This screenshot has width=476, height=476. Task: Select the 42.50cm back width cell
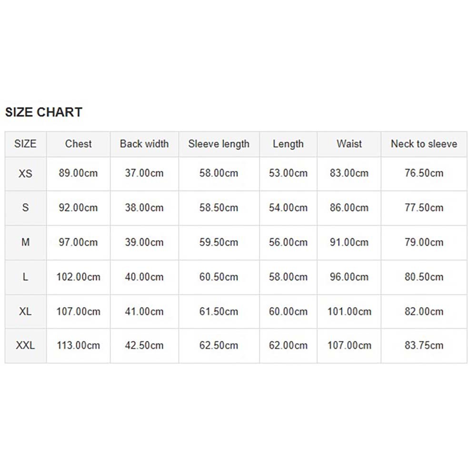pos(144,346)
